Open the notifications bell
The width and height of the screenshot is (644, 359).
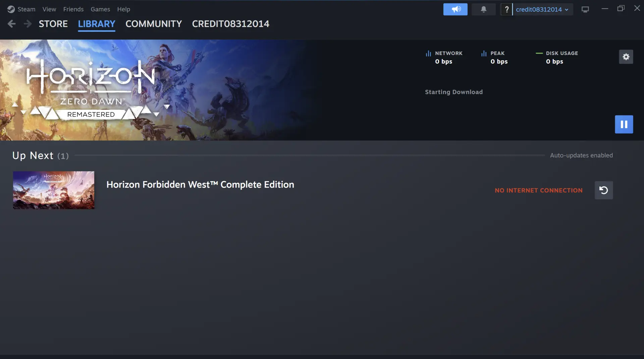[483, 9]
